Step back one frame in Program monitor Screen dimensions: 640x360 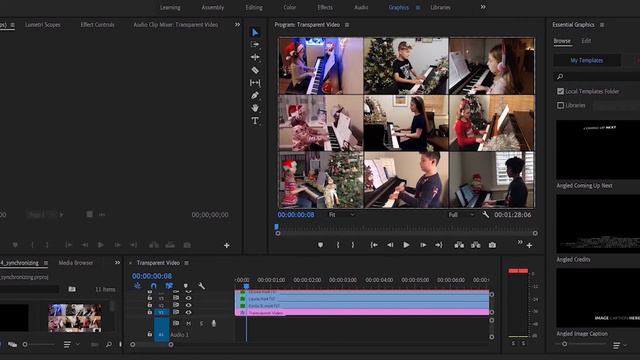click(390, 245)
